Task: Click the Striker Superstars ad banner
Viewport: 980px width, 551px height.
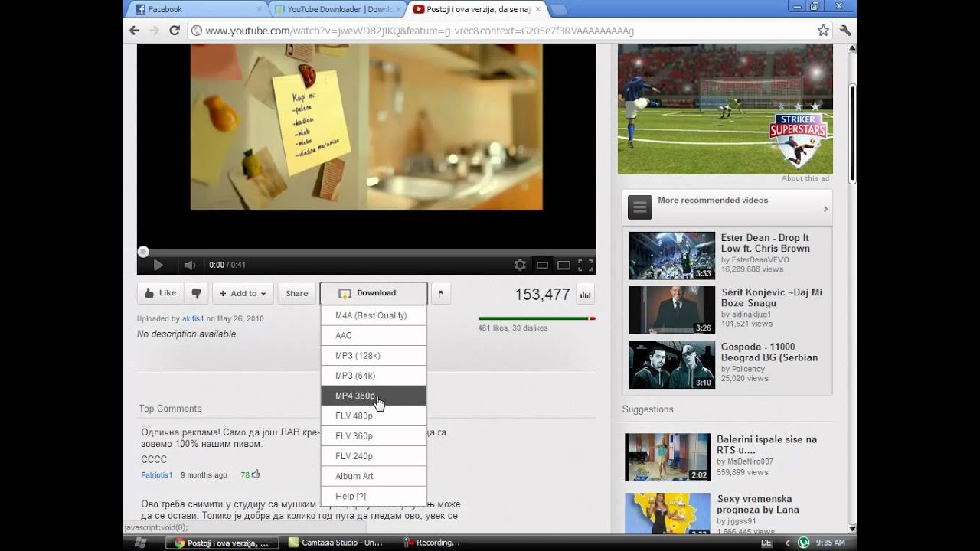Action: 725,109
